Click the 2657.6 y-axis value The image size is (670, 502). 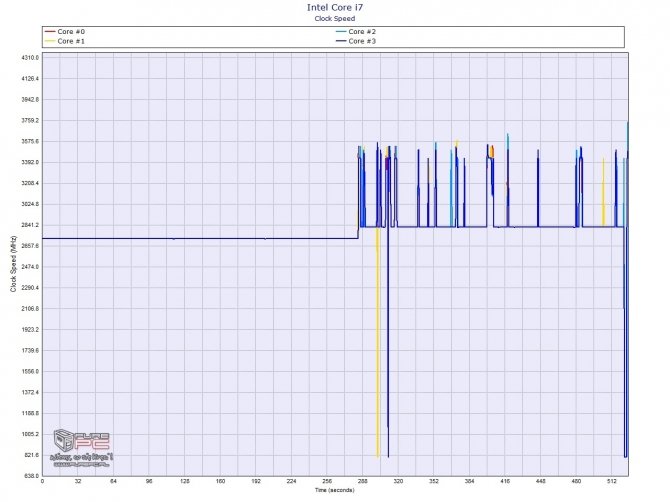pyautogui.click(x=30, y=246)
